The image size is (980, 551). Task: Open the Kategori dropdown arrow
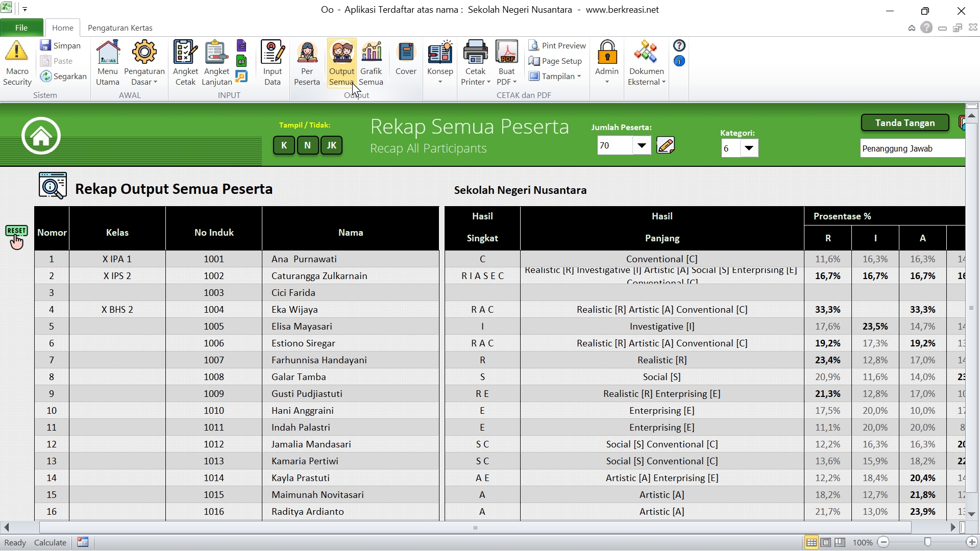(749, 148)
